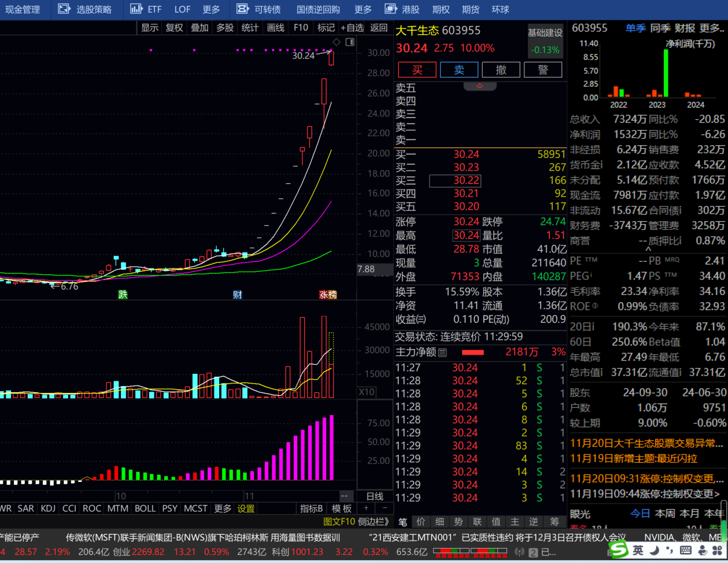Click the highlighted 30.22 price field at 买三
This screenshot has height=563, width=728.
(x=455, y=181)
